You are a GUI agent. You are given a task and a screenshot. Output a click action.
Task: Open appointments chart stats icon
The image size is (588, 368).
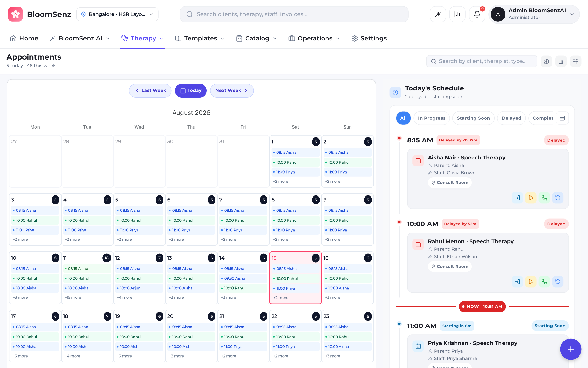(561, 61)
